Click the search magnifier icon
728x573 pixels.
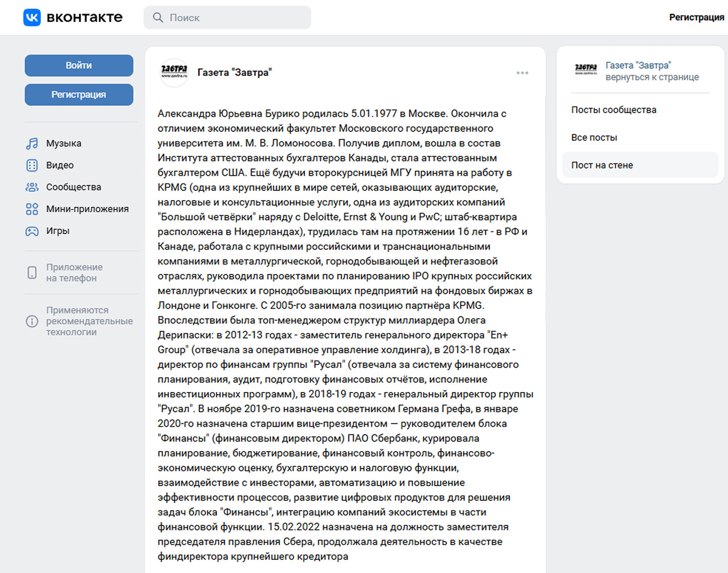pyautogui.click(x=158, y=17)
